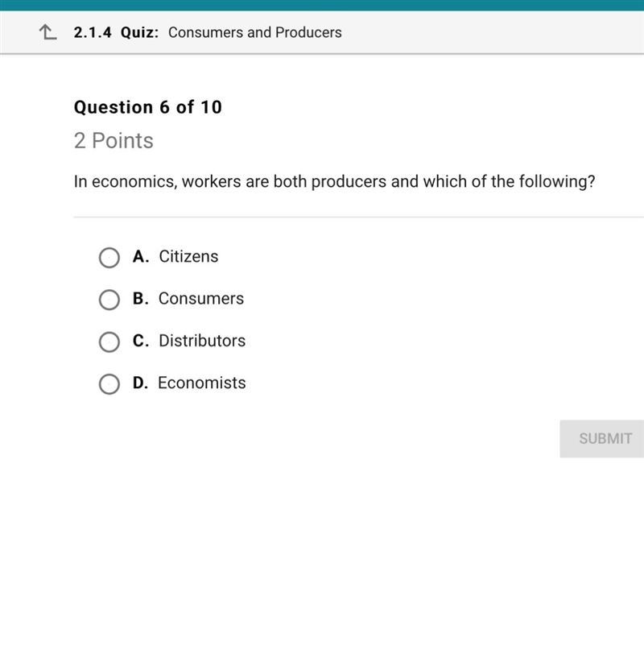Image resolution: width=644 pixels, height=646 pixels.
Task: Select radio button for option D
Action: click(x=109, y=384)
